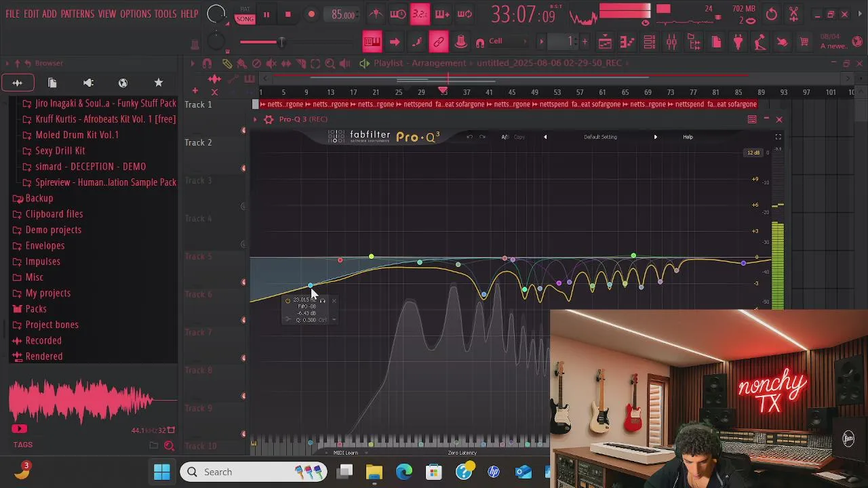
Task: Open the VIEW menu
Action: [107, 14]
